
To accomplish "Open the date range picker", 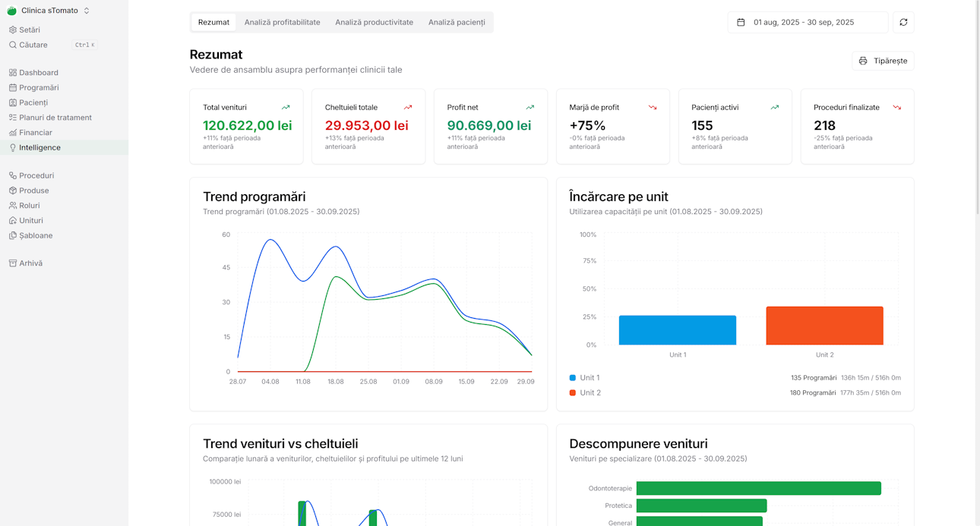I will pyautogui.click(x=807, y=22).
